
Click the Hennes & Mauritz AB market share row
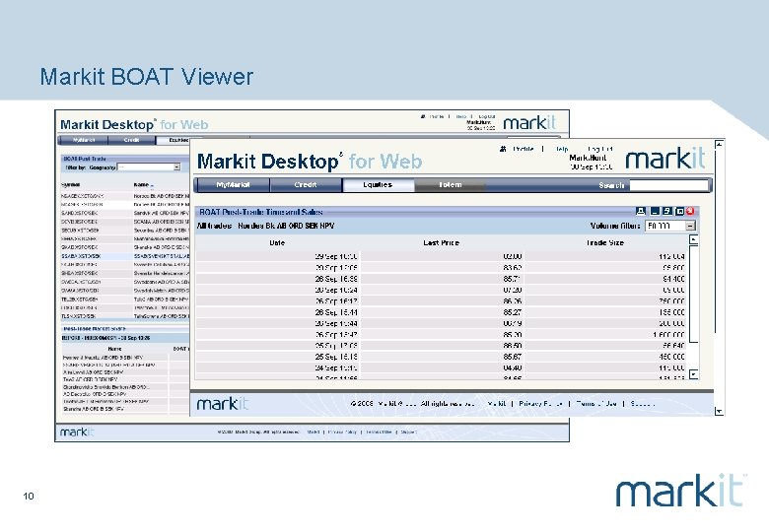(x=125, y=358)
